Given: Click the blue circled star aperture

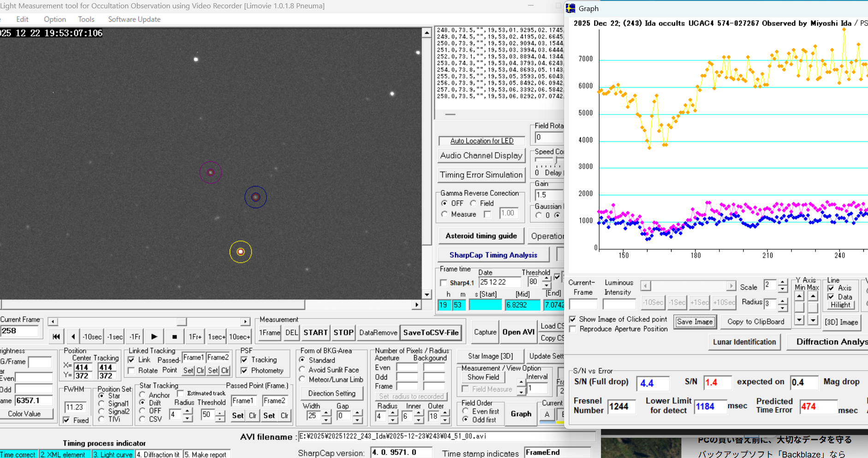Looking at the screenshot, I should click(256, 197).
